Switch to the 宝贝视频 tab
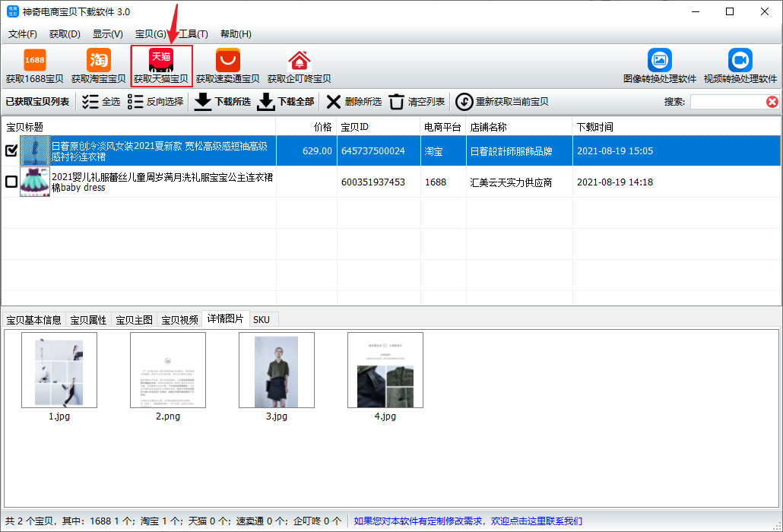The width and height of the screenshot is (783, 532). pos(179,320)
